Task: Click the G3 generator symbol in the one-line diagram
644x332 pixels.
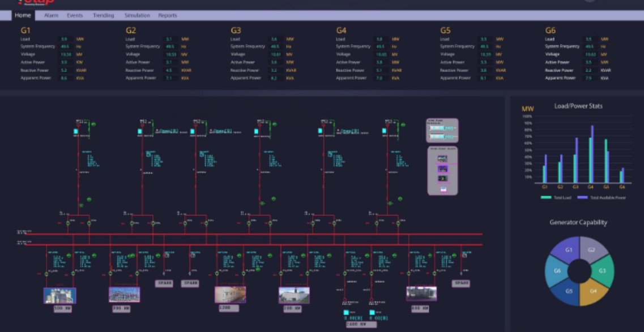Action: pos(191,130)
